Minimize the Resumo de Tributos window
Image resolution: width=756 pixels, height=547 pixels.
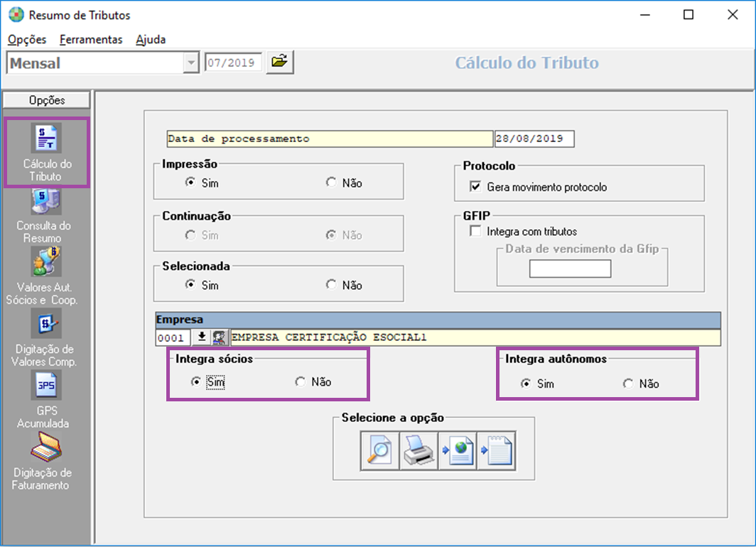[x=645, y=15]
